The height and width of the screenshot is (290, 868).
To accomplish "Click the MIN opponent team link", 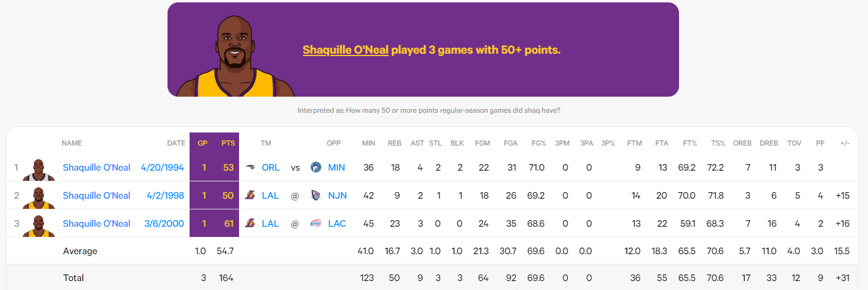I will [x=337, y=168].
